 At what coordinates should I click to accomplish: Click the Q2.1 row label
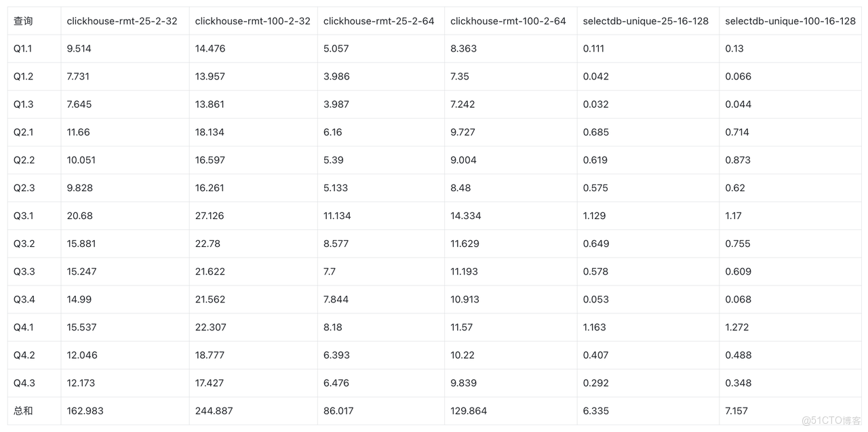pyautogui.click(x=24, y=132)
